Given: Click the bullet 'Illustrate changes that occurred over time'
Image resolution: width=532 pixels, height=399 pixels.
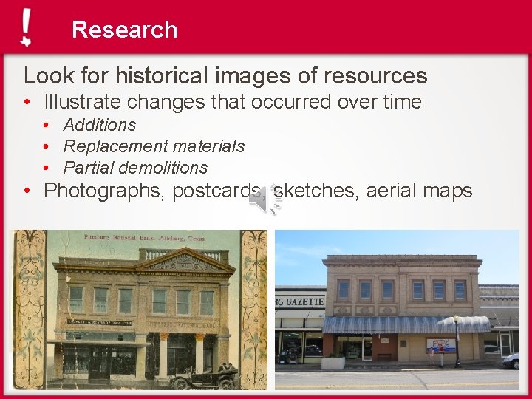Looking at the screenshot, I should [233, 101].
